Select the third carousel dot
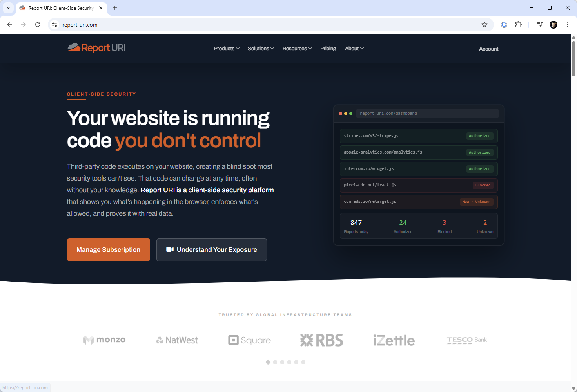 282,362
